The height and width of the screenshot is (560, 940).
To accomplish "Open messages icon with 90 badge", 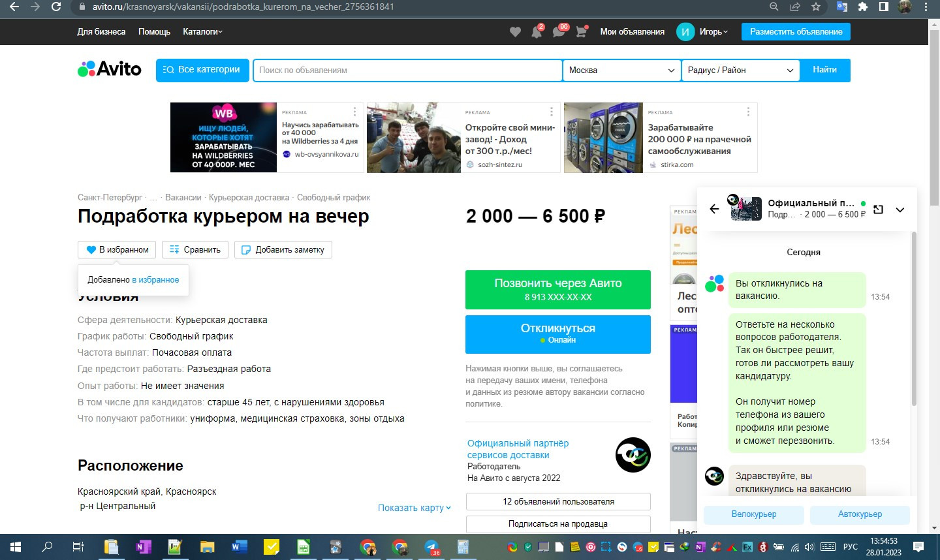I will pos(559,32).
